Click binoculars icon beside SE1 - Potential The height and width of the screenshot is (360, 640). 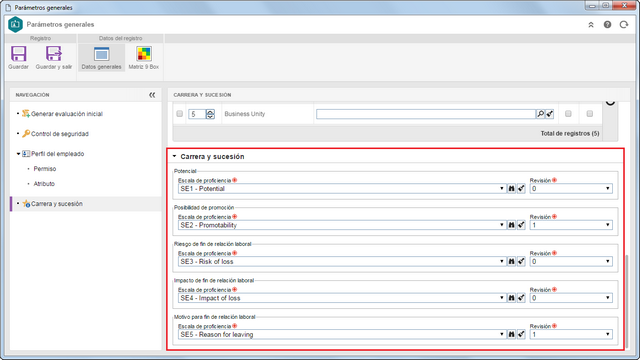click(511, 189)
